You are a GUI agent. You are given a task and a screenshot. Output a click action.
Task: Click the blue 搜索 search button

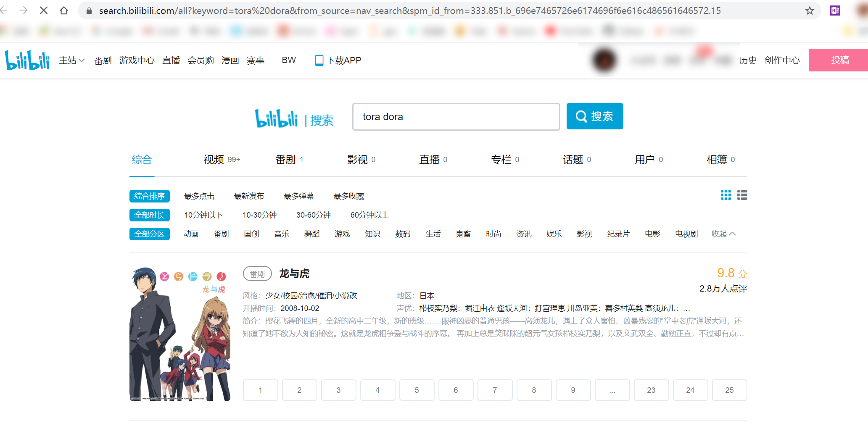coord(595,116)
